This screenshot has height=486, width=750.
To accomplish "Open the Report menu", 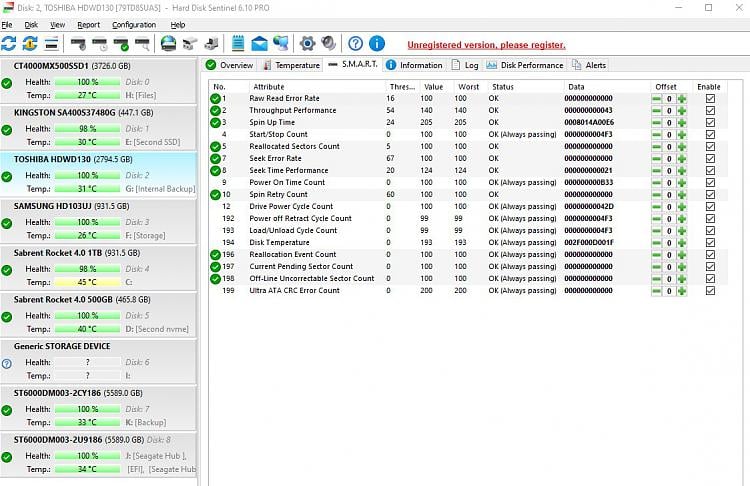I will (x=88, y=25).
